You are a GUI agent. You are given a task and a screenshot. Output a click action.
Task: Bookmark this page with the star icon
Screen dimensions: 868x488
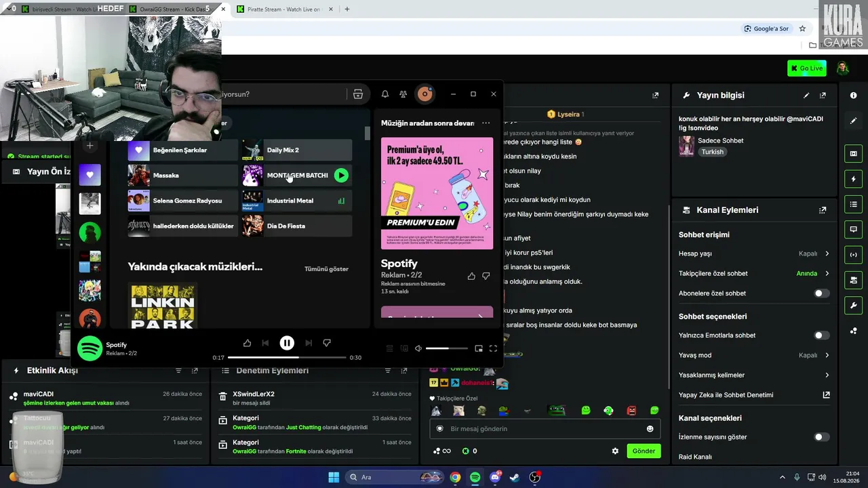click(x=802, y=28)
